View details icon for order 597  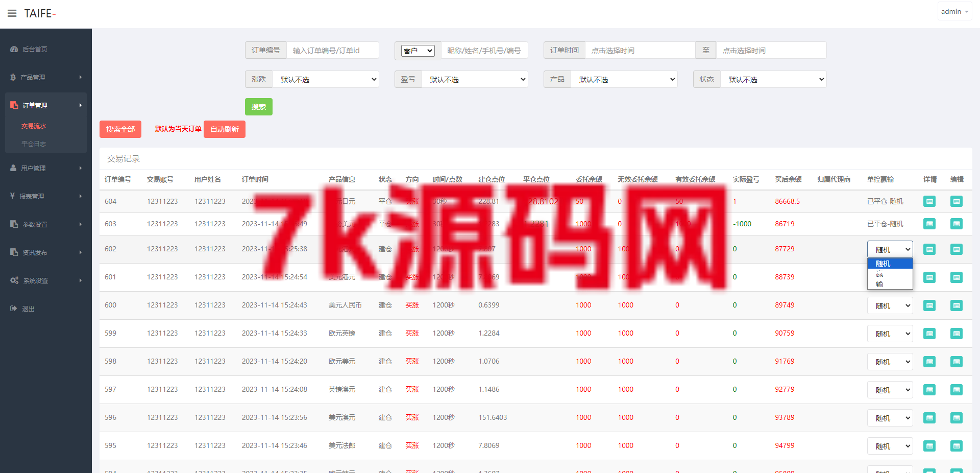929,390
